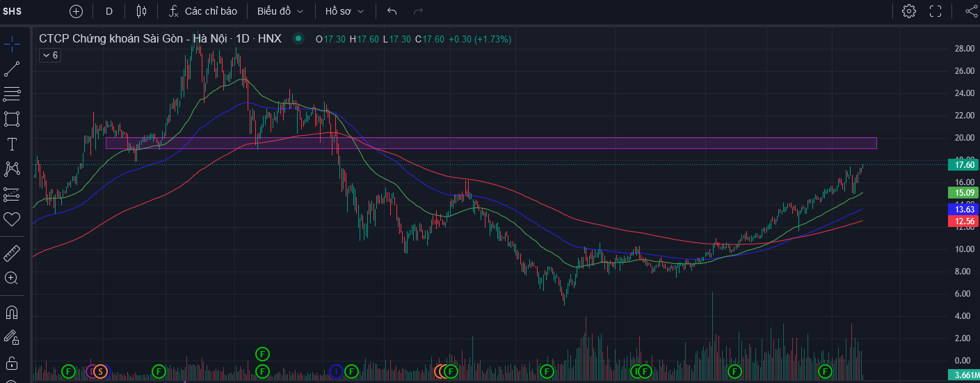Redo the chart action
The image size is (980, 383).
pos(418,11)
